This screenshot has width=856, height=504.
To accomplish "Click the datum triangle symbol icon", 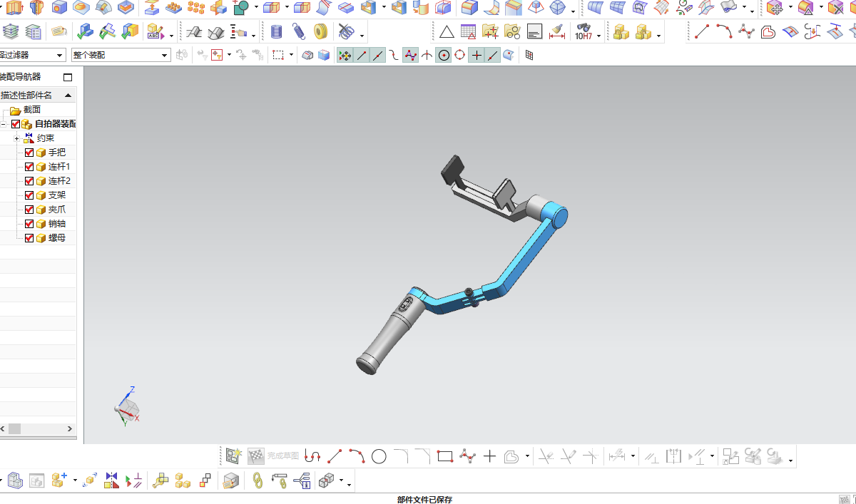I will [447, 32].
